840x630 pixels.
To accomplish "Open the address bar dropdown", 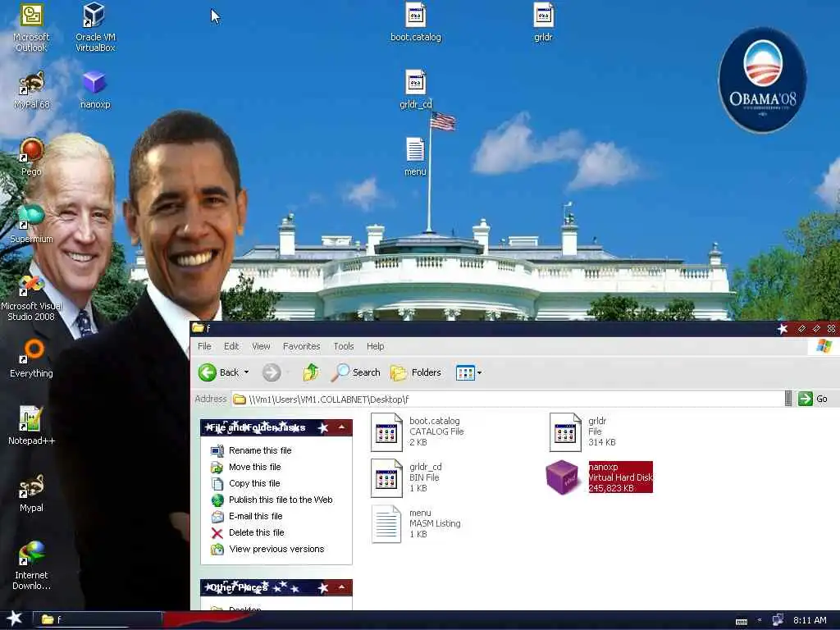I will coord(788,399).
